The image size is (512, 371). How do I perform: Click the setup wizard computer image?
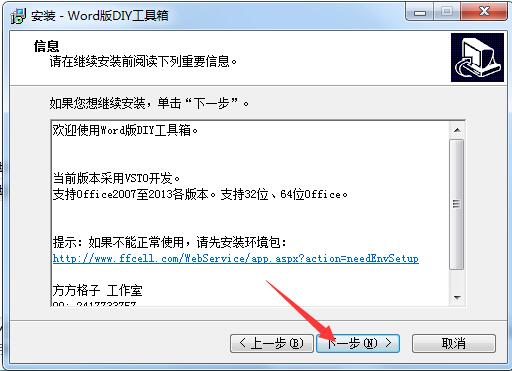click(477, 57)
